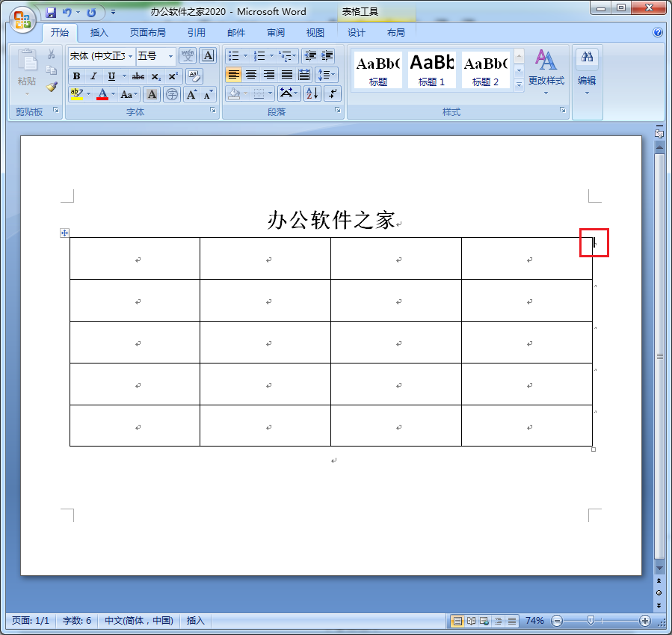
Task: Toggle show/hide paragraph marks
Action: [x=333, y=93]
